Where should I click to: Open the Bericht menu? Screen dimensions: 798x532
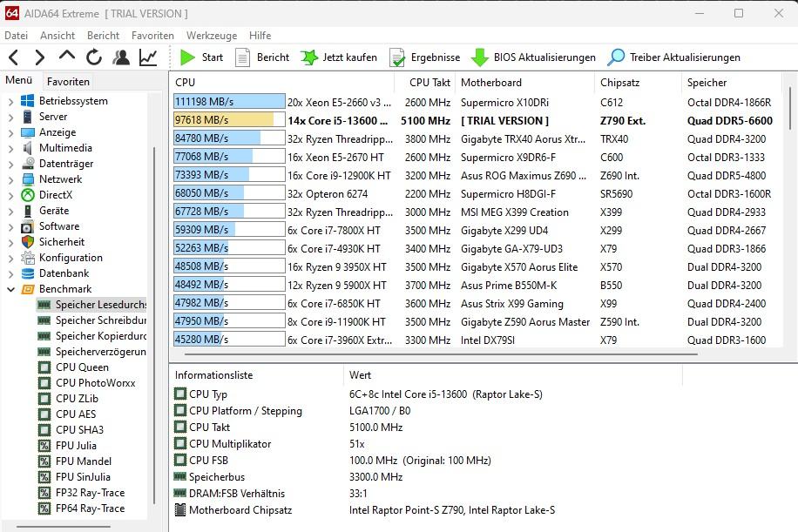[x=104, y=36]
